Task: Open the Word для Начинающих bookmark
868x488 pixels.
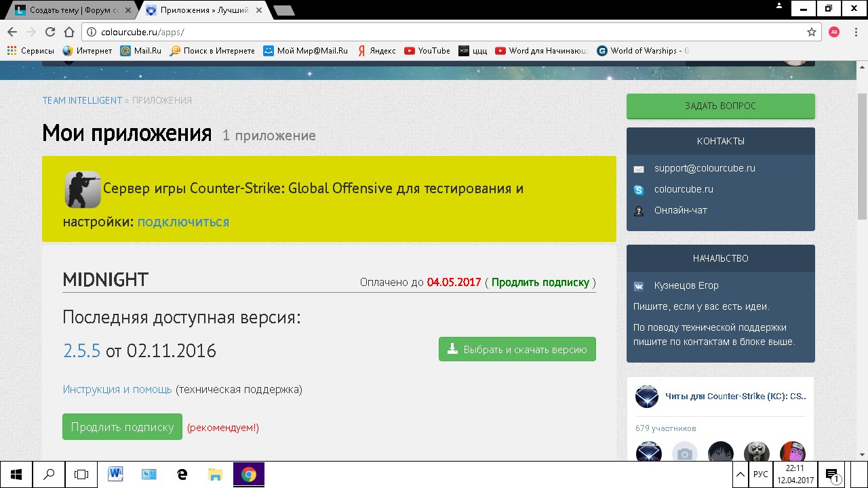Action: pos(542,51)
